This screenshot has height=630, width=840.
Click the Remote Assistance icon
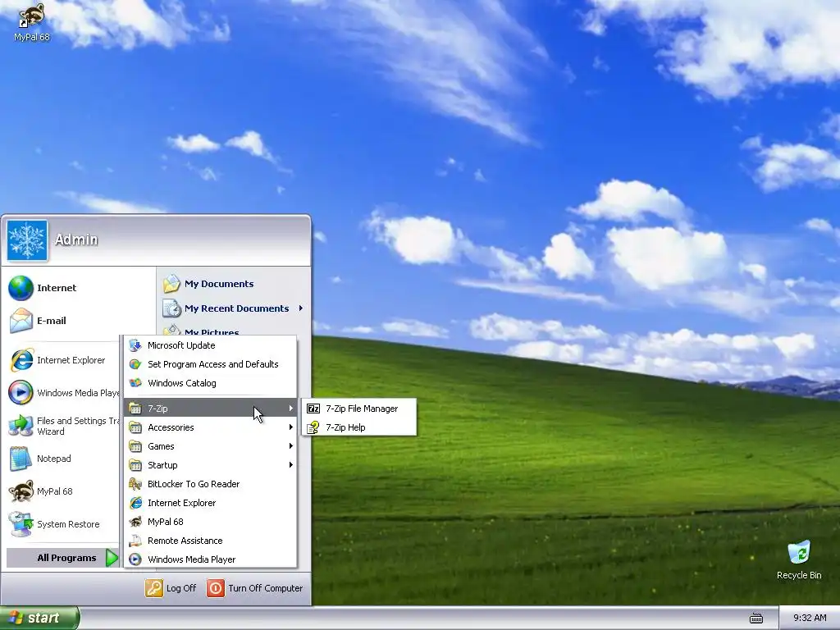click(x=135, y=541)
